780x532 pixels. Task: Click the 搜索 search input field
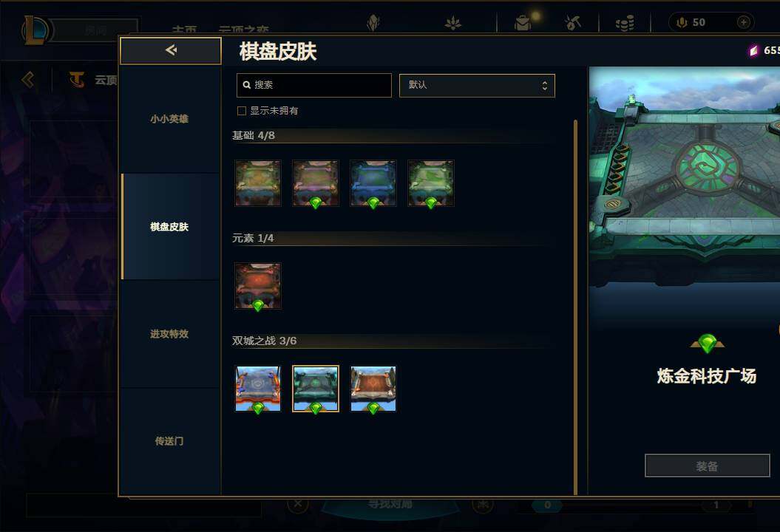tap(314, 86)
